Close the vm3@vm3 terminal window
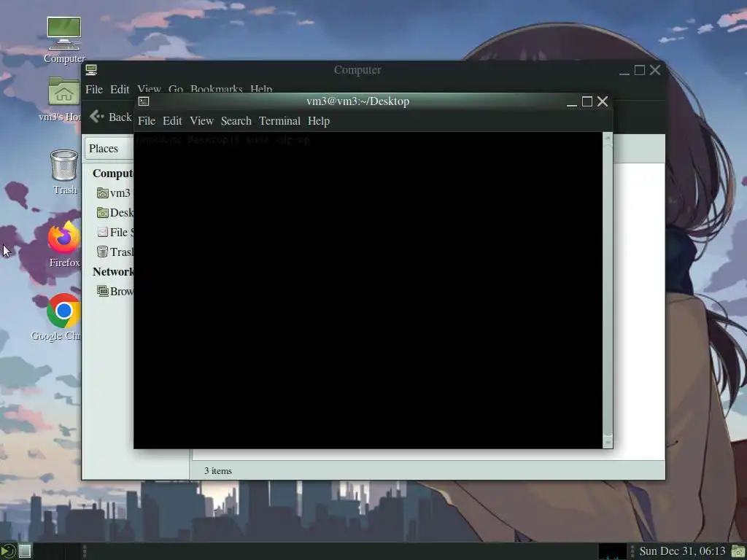This screenshot has width=747, height=560. coord(603,101)
